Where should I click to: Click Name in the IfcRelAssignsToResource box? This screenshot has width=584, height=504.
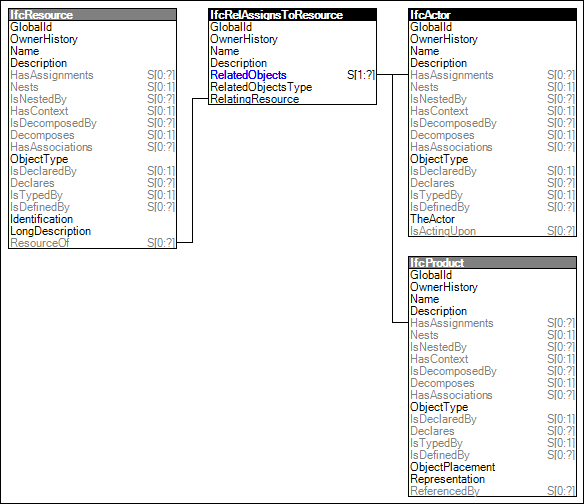point(225,51)
